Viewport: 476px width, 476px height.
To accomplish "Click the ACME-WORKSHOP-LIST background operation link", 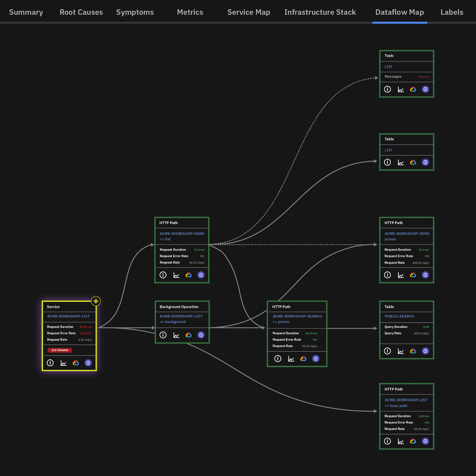I will (x=181, y=319).
